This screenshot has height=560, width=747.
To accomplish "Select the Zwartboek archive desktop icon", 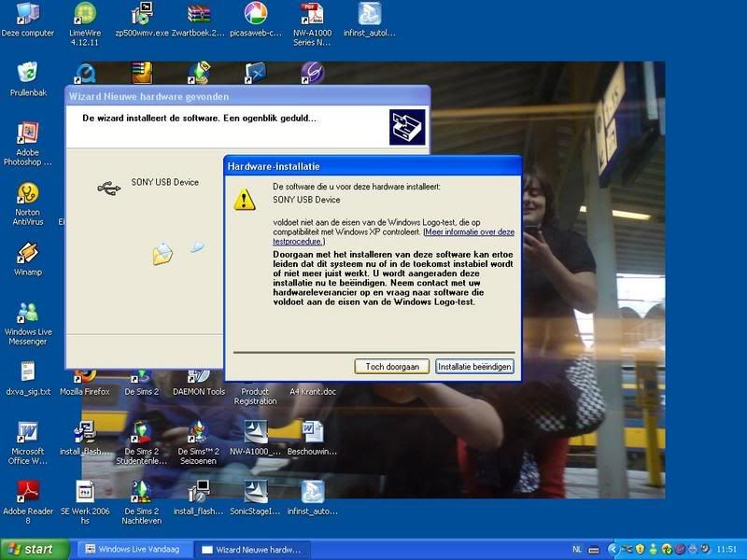I will [198, 19].
